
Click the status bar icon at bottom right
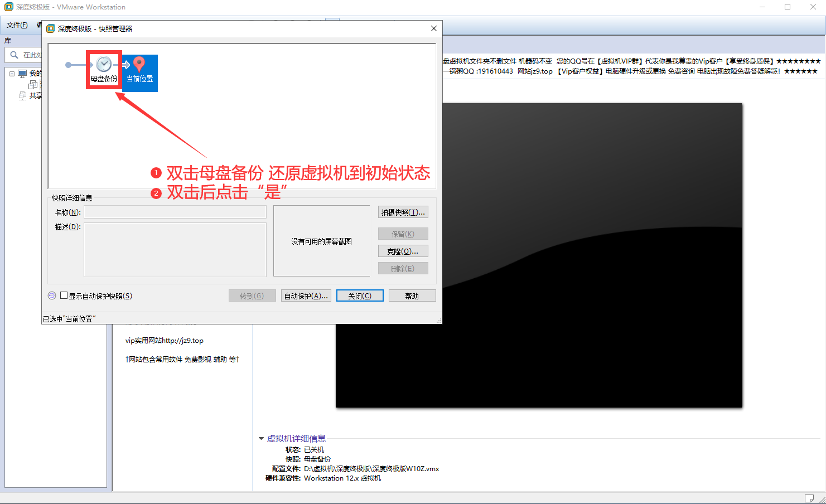point(809,498)
